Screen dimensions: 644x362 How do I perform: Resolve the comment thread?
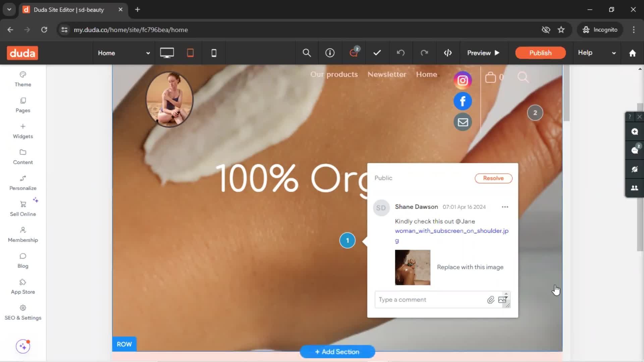tap(493, 178)
